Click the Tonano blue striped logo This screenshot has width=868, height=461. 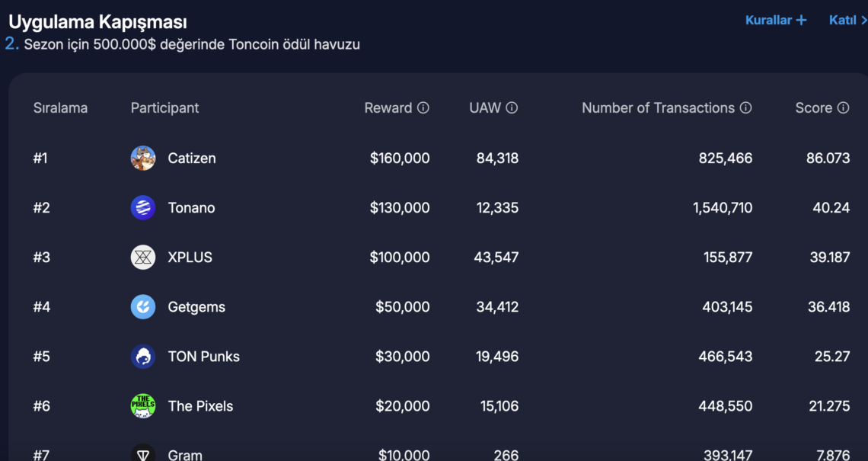tap(143, 208)
